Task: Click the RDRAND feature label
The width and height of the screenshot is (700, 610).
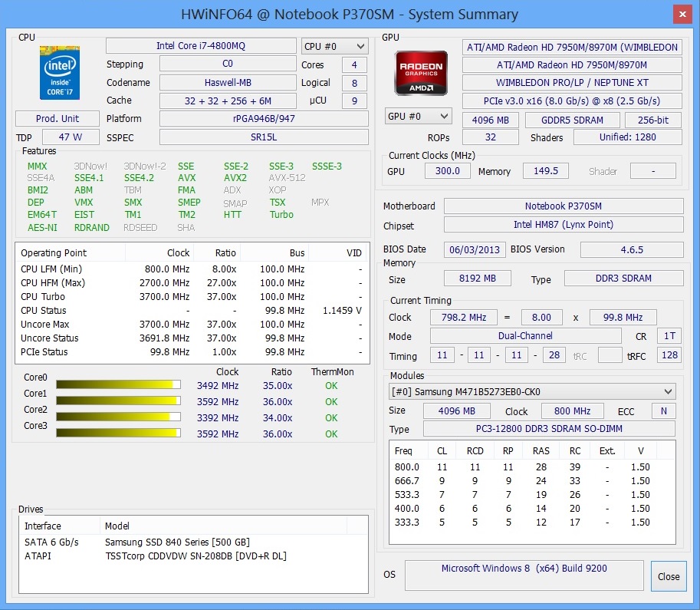Action: [x=91, y=227]
